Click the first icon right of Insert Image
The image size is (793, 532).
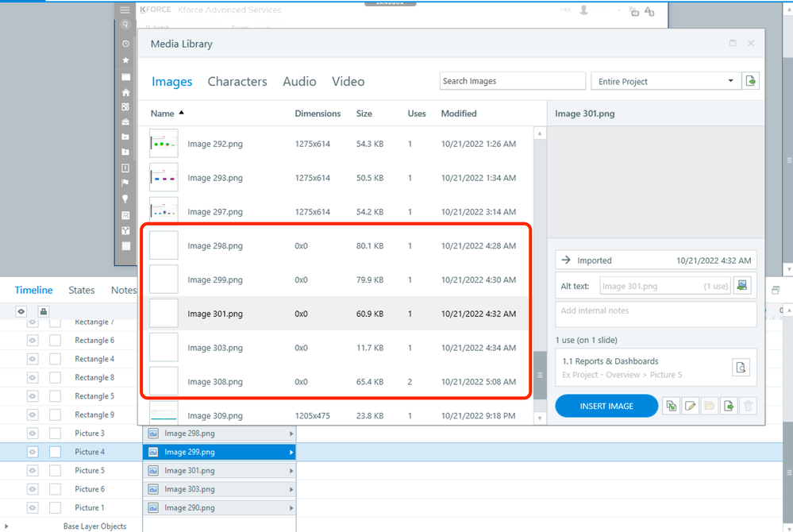672,407
